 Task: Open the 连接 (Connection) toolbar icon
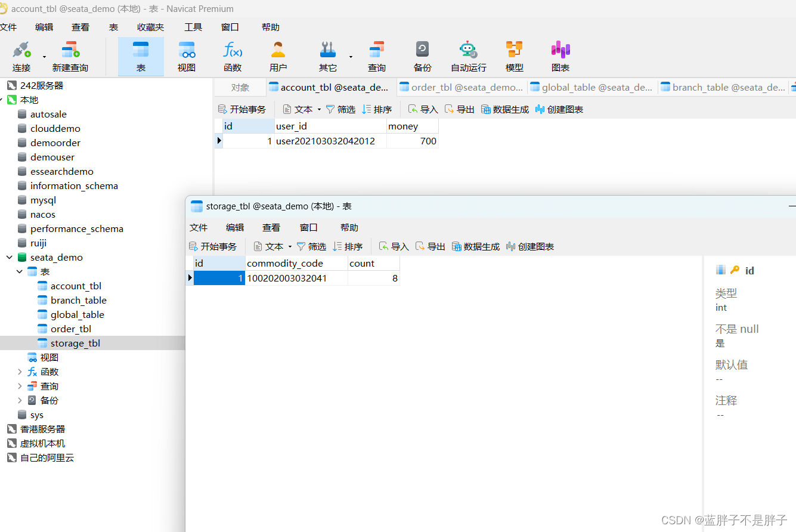(x=21, y=56)
